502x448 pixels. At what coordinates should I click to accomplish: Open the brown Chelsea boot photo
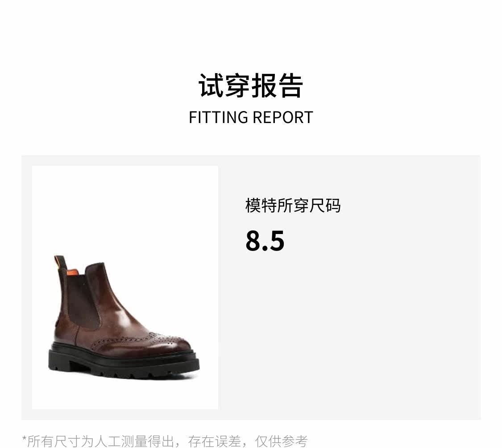(x=125, y=287)
